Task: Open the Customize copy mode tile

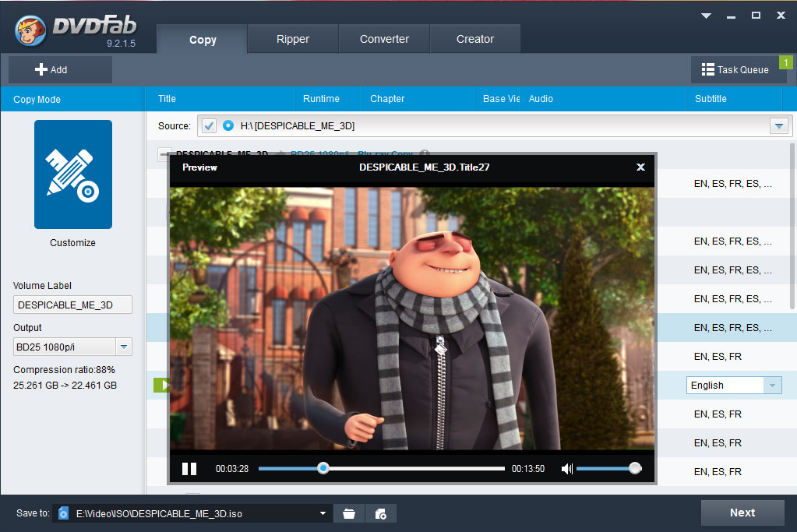Action: [x=73, y=174]
